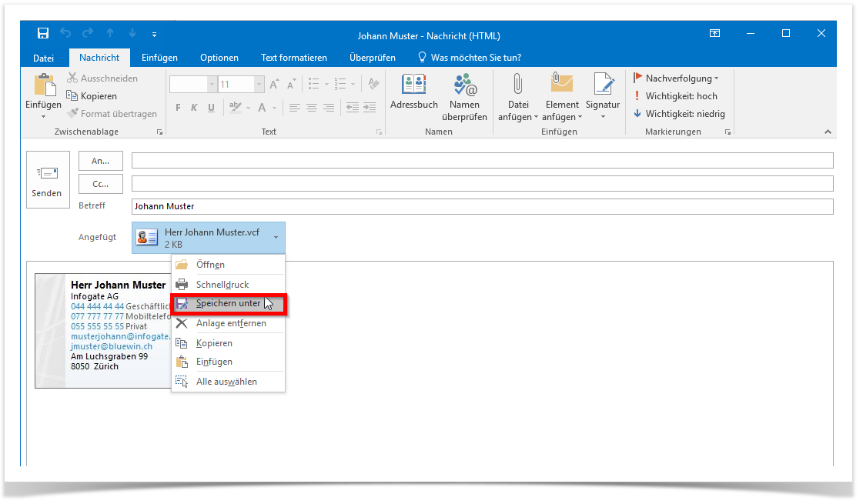Expand the Einfügen paste options arrow
The image size is (863, 504).
(43, 116)
